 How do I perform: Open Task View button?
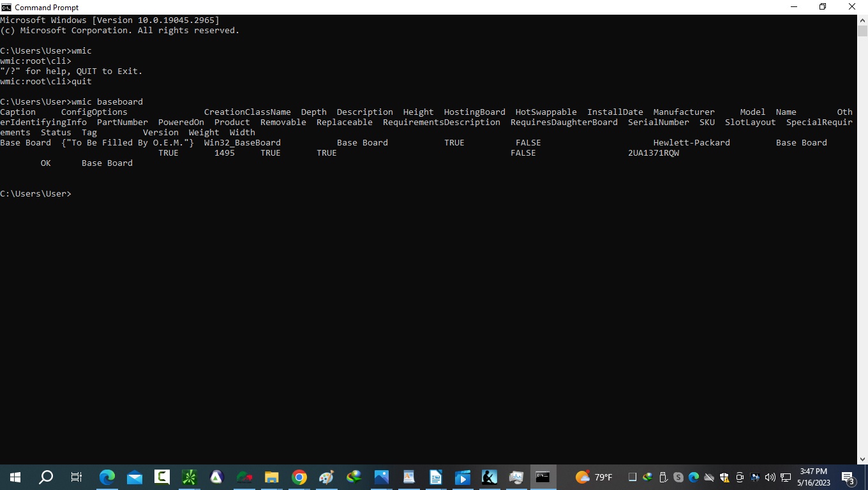77,477
